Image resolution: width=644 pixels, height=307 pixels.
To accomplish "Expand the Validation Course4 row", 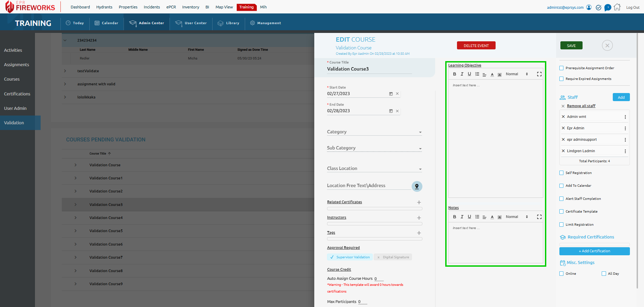I will pyautogui.click(x=76, y=218).
